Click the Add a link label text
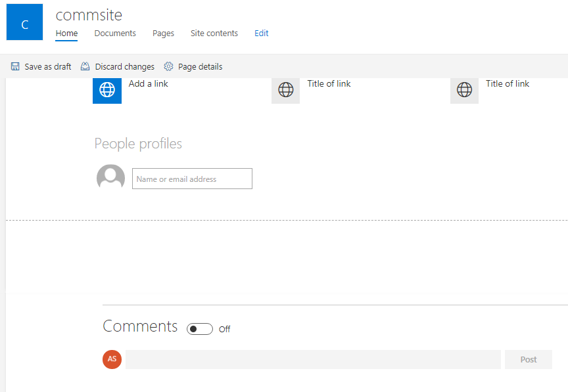This screenshot has width=568, height=392. [x=149, y=83]
